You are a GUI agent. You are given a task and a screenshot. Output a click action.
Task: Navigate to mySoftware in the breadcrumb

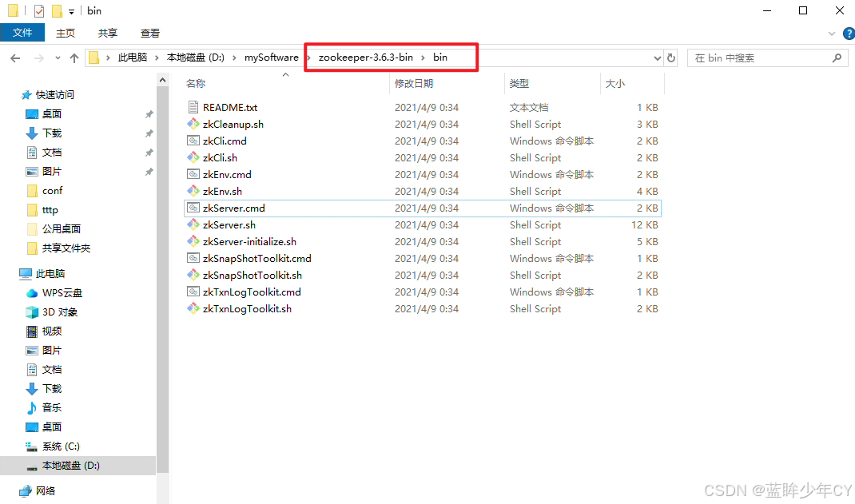click(271, 58)
